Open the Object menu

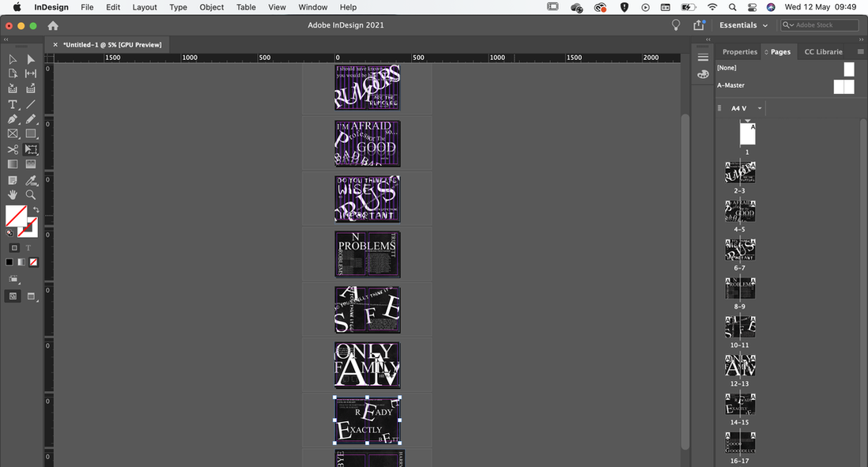click(211, 7)
